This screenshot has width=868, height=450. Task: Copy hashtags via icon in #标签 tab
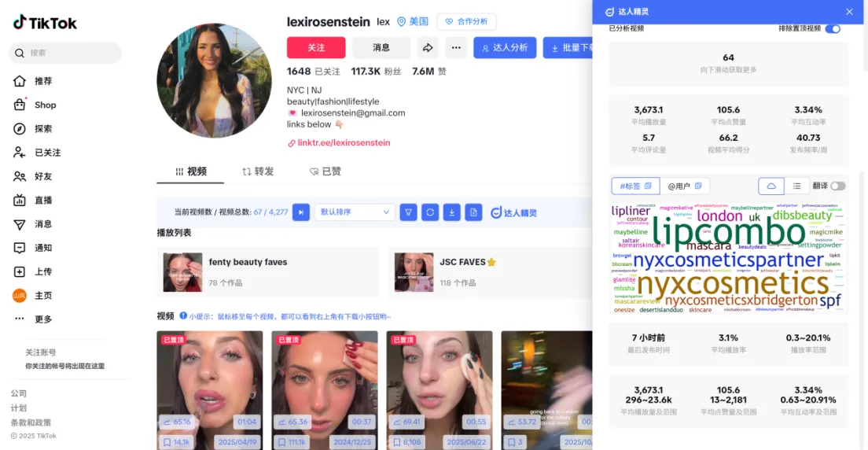[649, 186]
